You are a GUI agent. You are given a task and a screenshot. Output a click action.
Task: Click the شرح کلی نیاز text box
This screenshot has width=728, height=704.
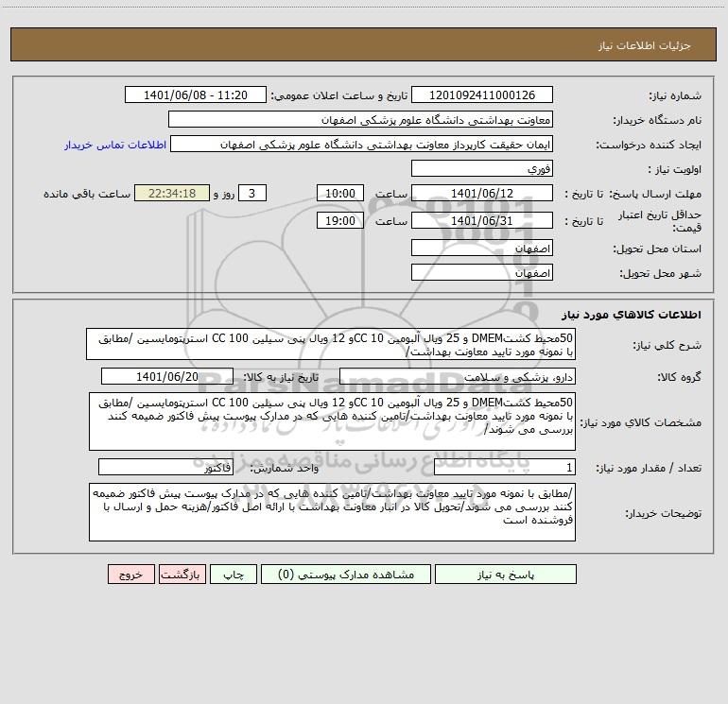(x=331, y=344)
